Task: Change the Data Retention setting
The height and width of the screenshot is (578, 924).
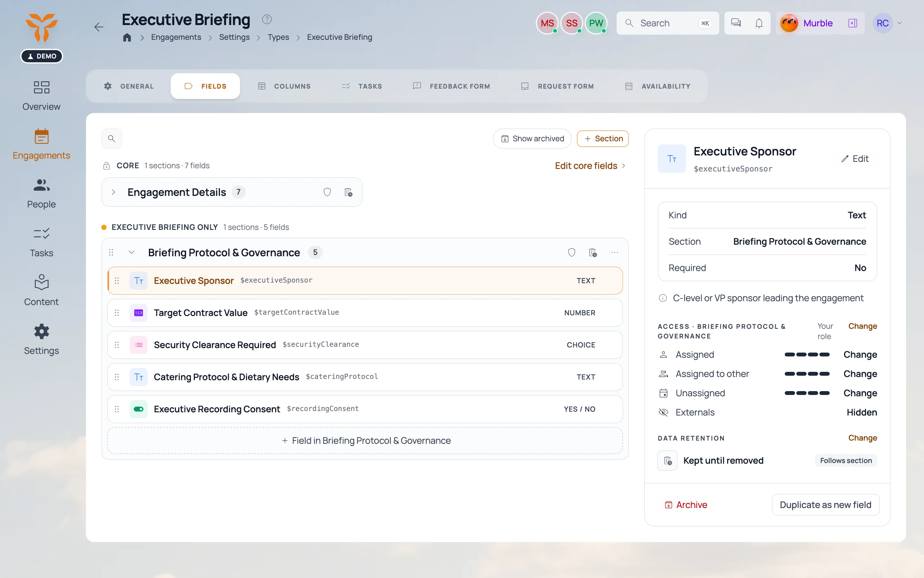Action: point(862,438)
